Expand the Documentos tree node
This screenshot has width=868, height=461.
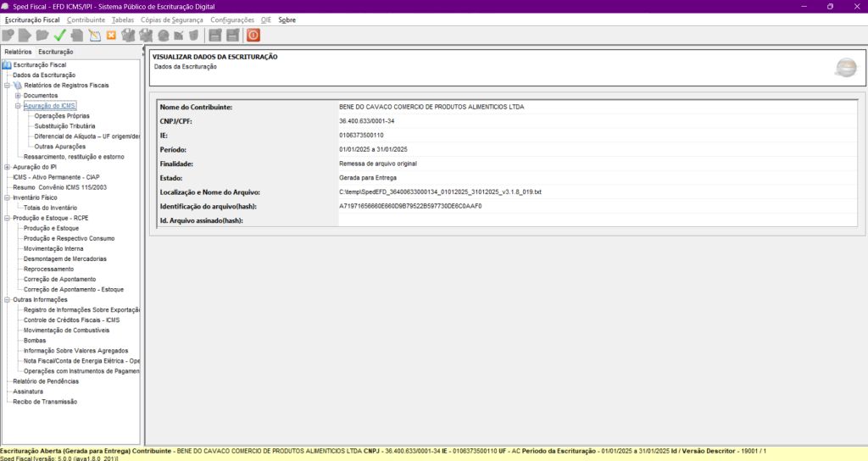tap(18, 96)
